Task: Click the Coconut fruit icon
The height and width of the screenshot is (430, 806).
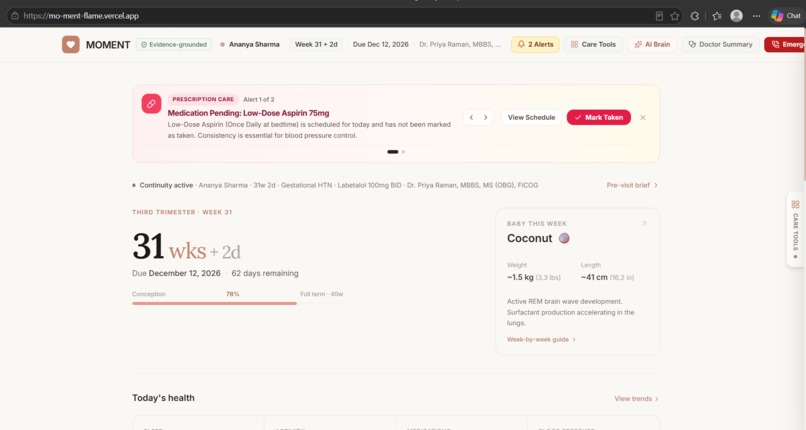Action: click(564, 238)
